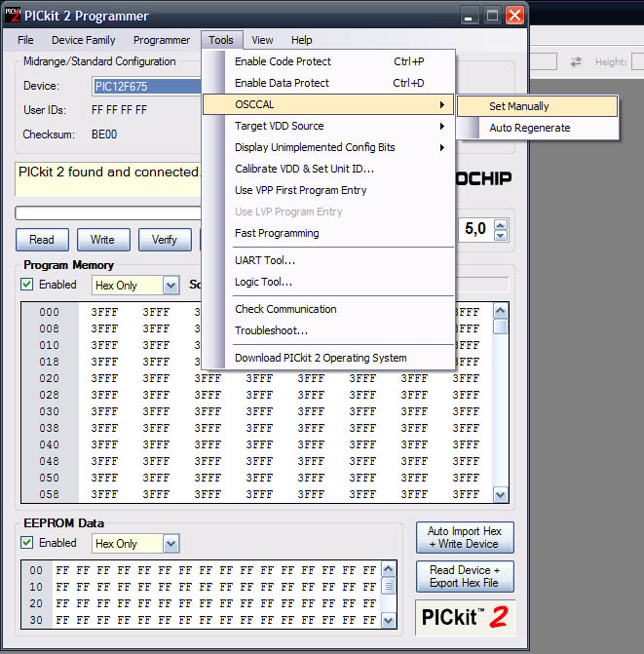Open the Logic Tool
Viewport: 644px width, 654px height.
coord(328,282)
